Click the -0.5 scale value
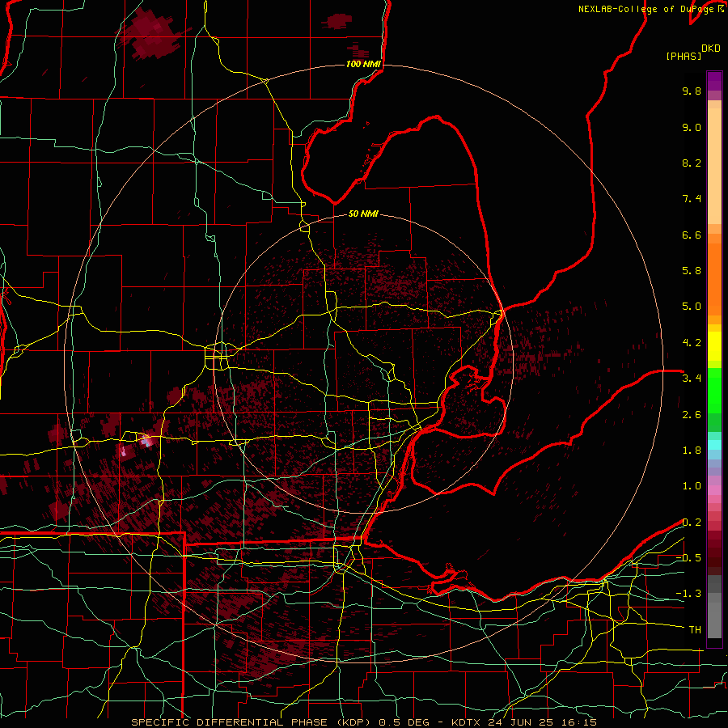728x728 pixels. point(688,558)
